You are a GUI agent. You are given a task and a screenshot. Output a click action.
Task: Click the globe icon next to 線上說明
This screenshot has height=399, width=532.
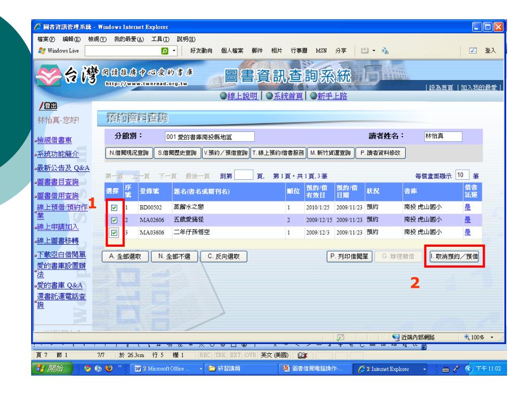[223, 96]
